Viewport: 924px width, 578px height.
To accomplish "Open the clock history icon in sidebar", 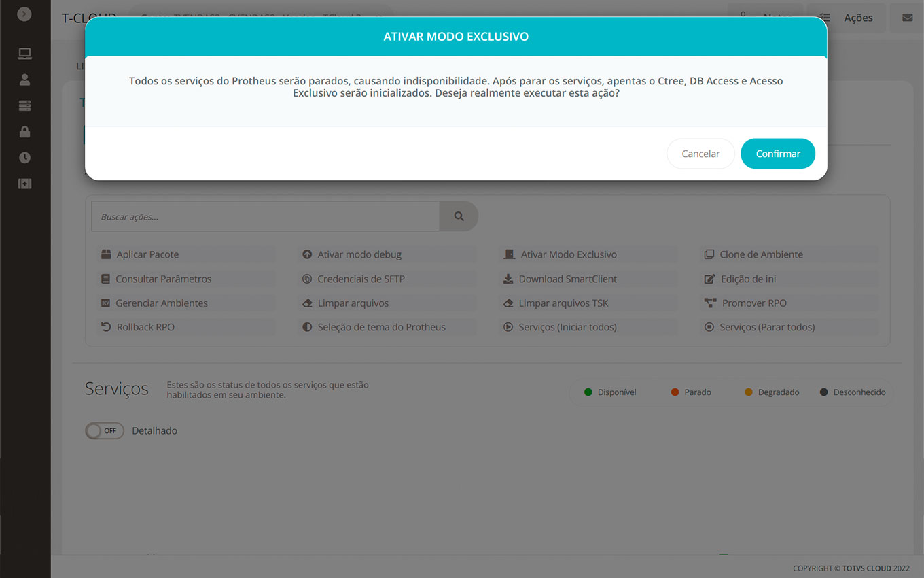I will click(x=24, y=157).
